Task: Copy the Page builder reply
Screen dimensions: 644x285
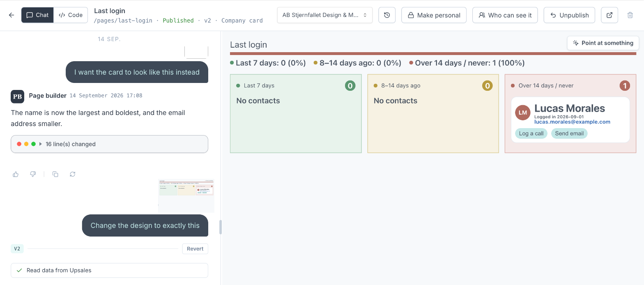Action: point(55,174)
